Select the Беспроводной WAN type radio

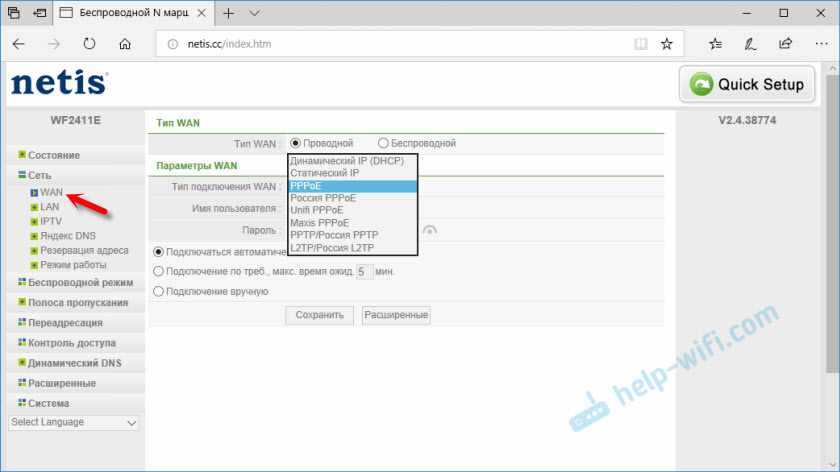(383, 144)
